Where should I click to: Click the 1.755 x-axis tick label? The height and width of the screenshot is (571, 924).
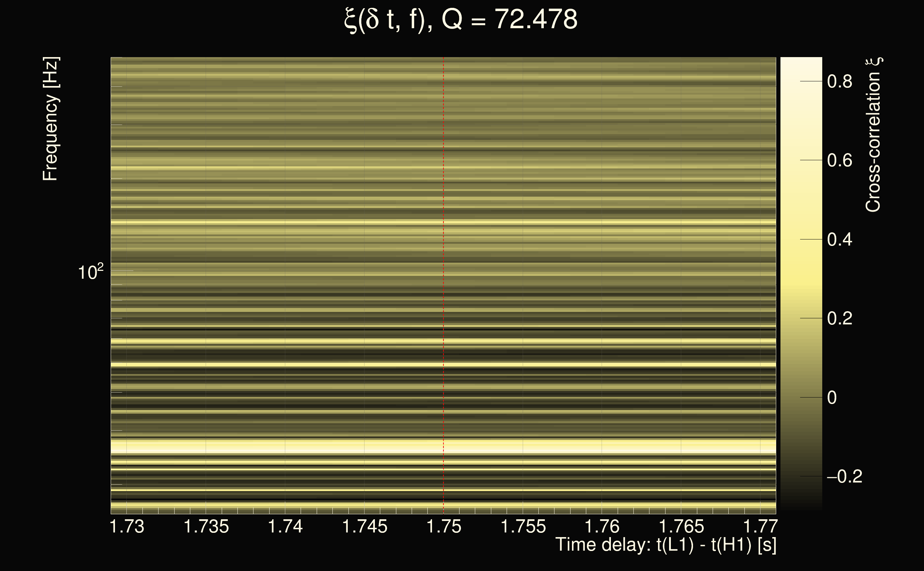coord(523,526)
